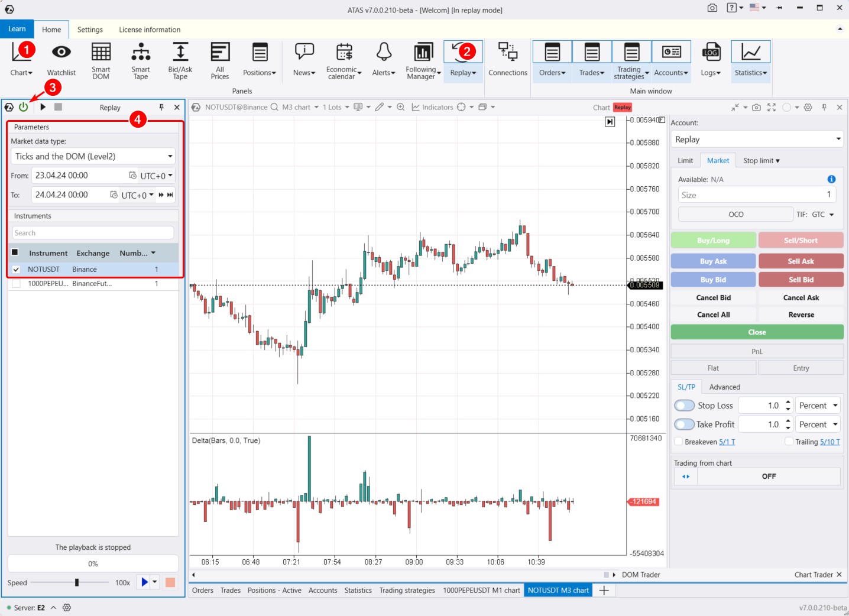Viewport: 849px width, 616px height.
Task: Open the Market data type dropdown
Action: 92,156
